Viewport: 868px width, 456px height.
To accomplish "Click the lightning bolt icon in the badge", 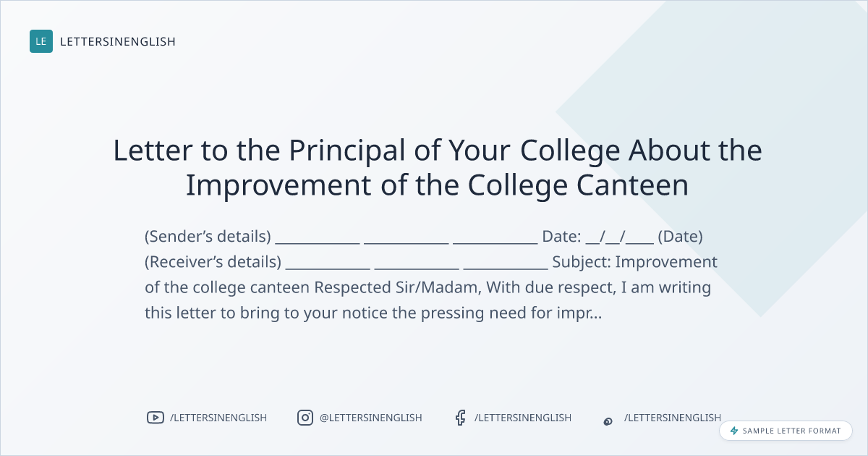I will pos(734,431).
